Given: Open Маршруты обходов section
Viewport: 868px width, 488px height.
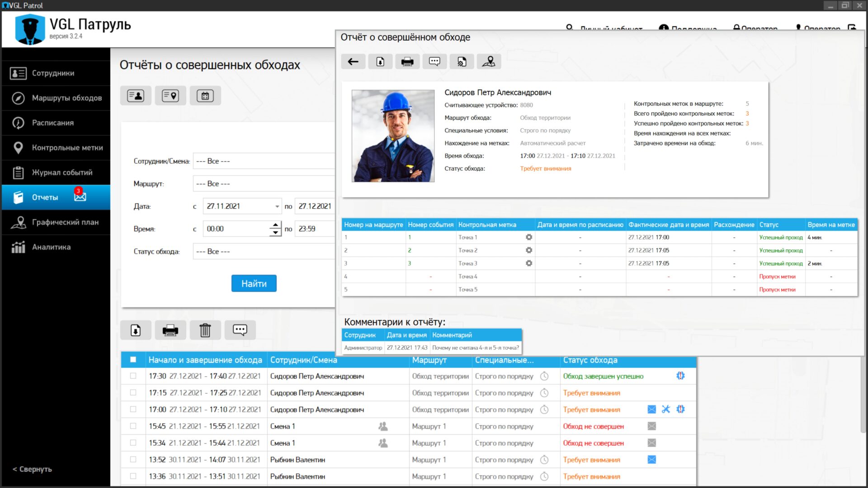Looking at the screenshot, I should [56, 98].
